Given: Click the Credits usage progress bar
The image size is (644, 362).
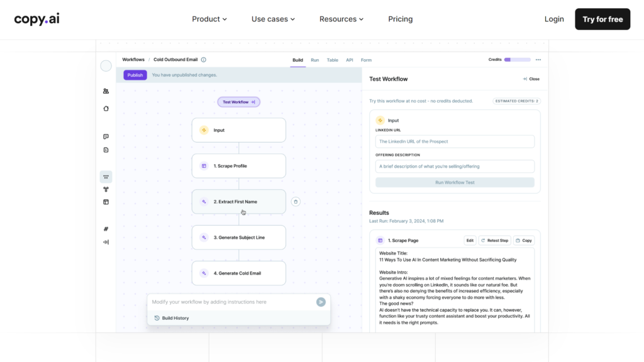Looking at the screenshot, I should (x=516, y=60).
